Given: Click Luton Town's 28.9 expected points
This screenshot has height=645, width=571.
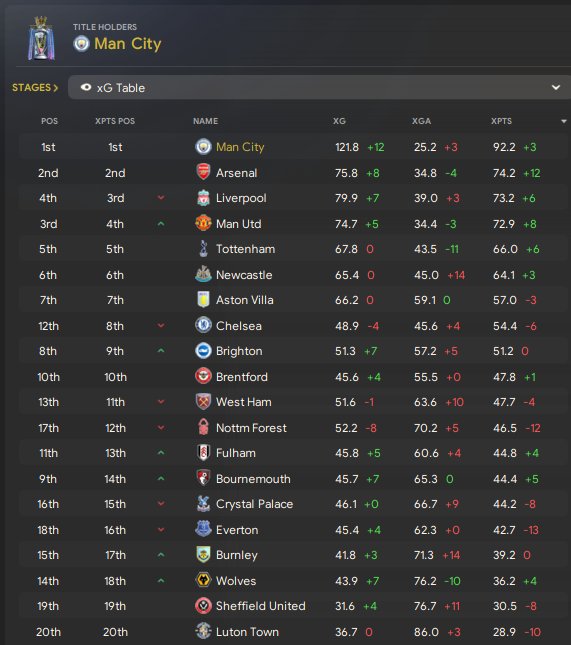Looking at the screenshot, I should point(504,632).
